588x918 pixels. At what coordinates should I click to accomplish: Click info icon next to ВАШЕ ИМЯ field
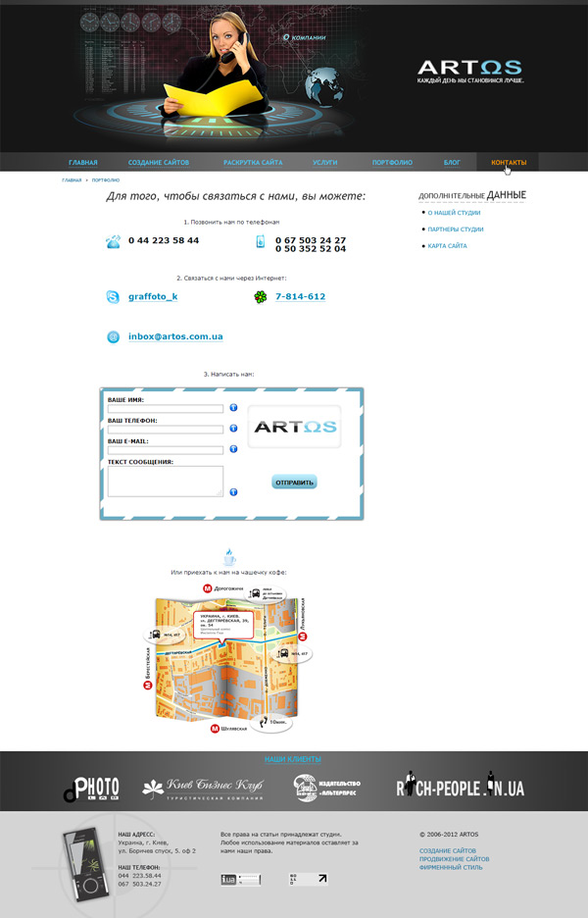(x=233, y=408)
